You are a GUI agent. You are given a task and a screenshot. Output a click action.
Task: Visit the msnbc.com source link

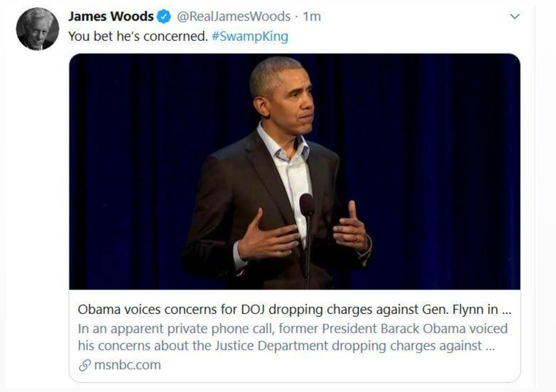pyautogui.click(x=127, y=365)
